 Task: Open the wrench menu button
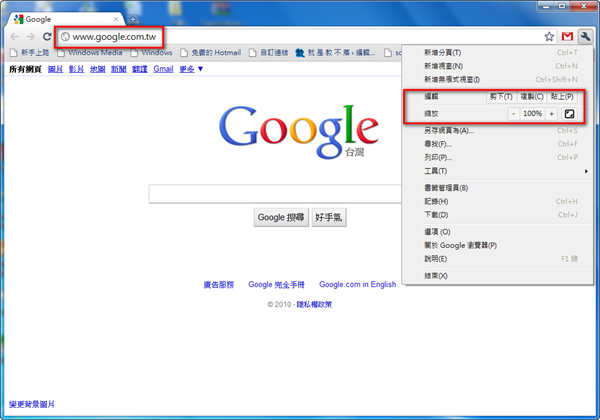tap(585, 37)
